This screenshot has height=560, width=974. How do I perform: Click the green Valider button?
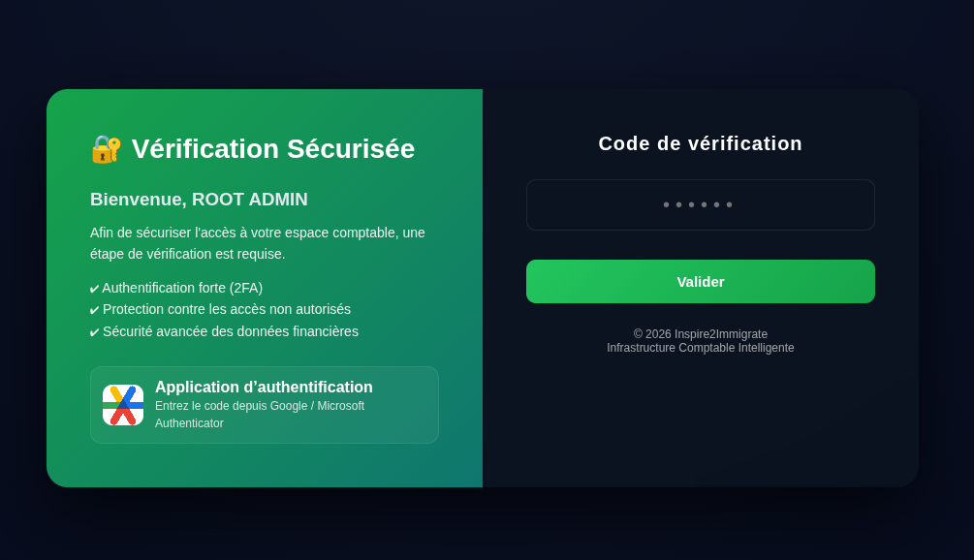(700, 281)
